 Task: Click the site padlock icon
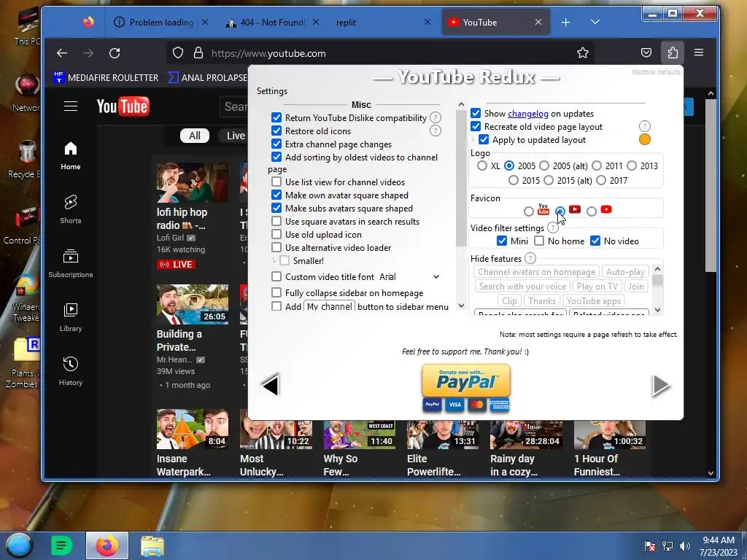click(x=198, y=52)
